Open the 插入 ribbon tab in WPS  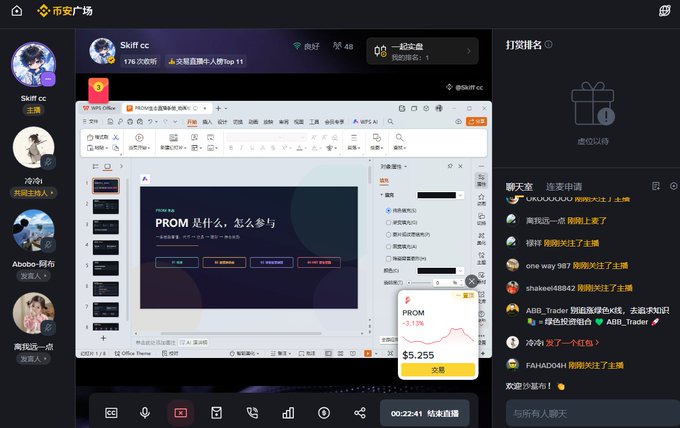click(x=207, y=122)
